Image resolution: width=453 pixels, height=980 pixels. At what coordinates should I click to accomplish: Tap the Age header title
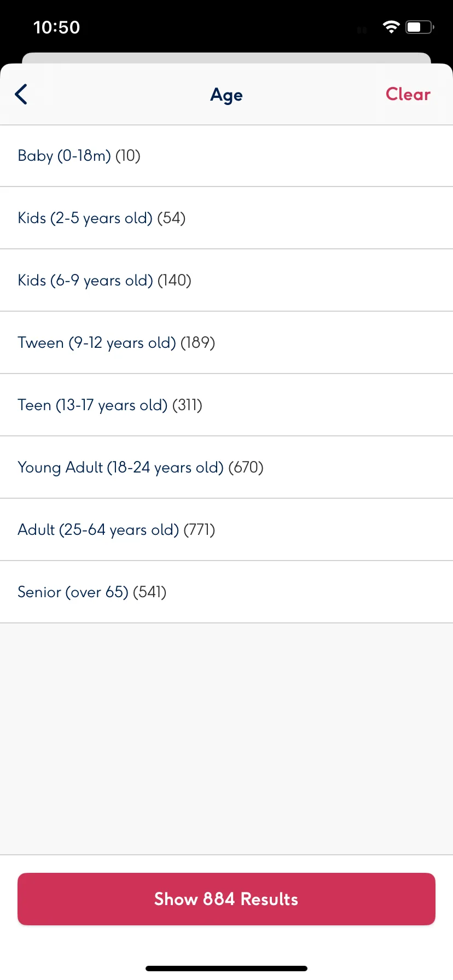click(x=226, y=95)
